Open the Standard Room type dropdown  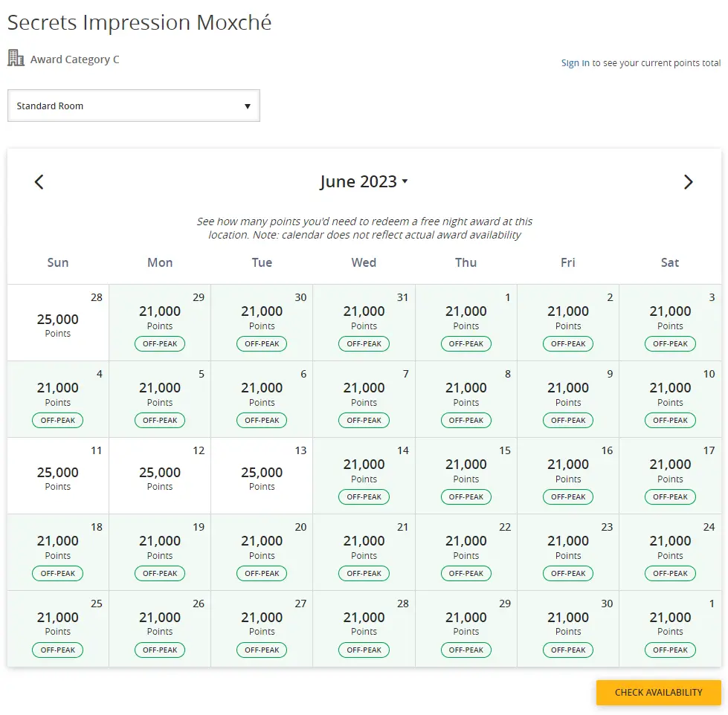(134, 106)
